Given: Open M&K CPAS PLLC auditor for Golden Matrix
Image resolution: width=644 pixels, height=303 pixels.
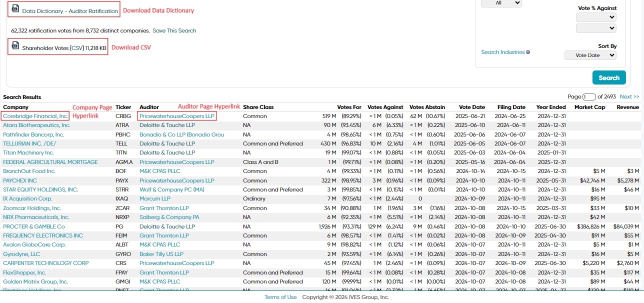Looking at the screenshot, I should coord(160,281).
